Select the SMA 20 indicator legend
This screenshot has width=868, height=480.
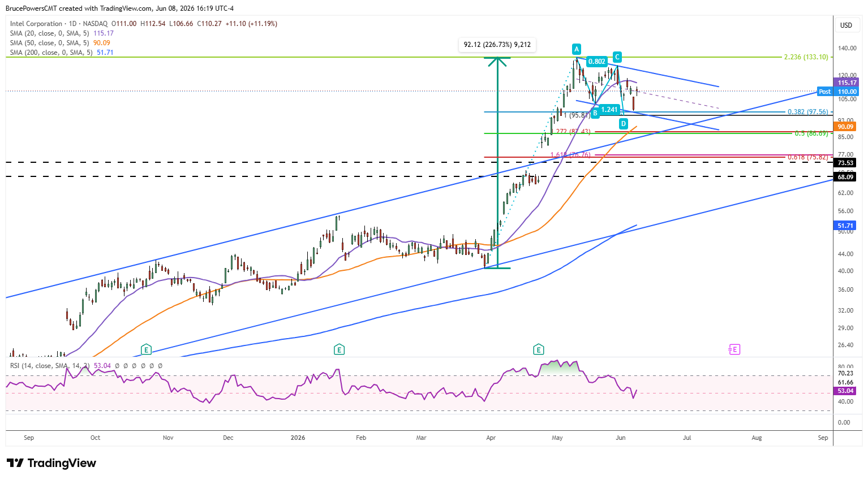pos(62,33)
